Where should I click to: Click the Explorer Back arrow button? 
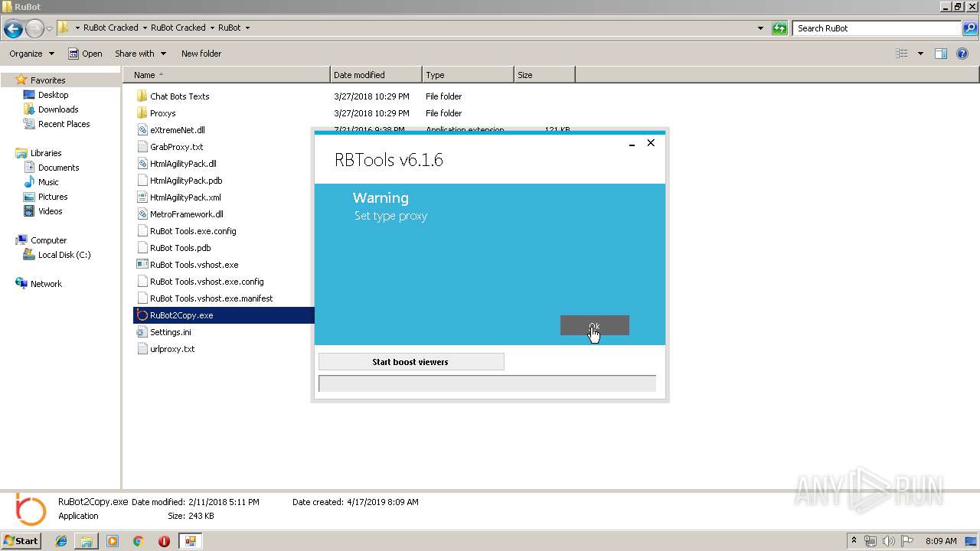pyautogui.click(x=13, y=29)
